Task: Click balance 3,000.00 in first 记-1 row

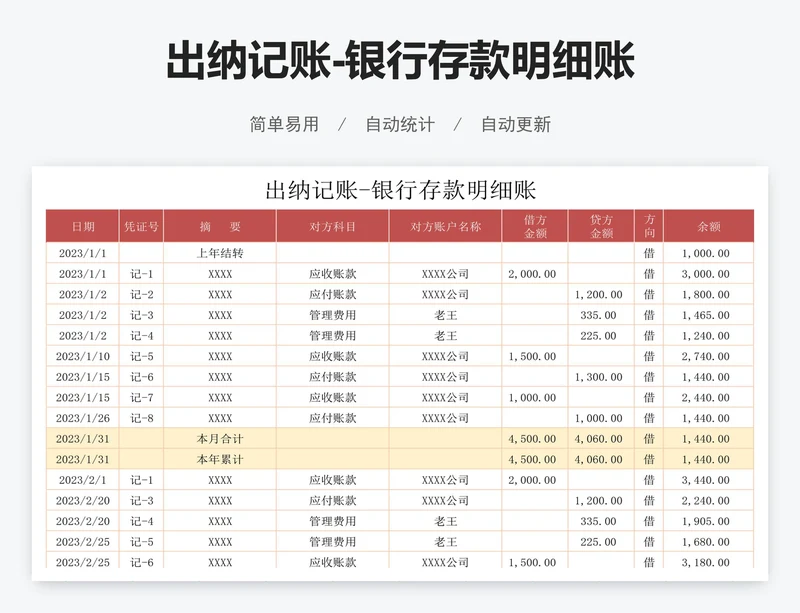Action: tap(709, 274)
